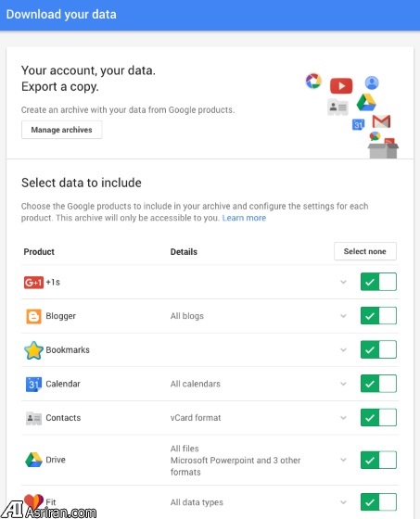This screenshot has height=519, width=420.
Task: Turn off the Calendar export toggle
Action: (378, 384)
